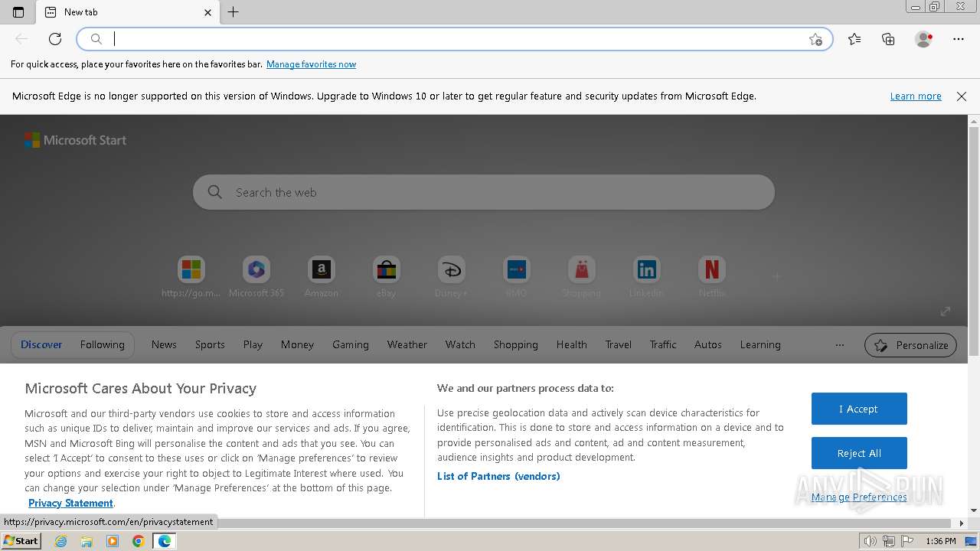Click the taskbar clock 1:36 PM

[x=940, y=541]
